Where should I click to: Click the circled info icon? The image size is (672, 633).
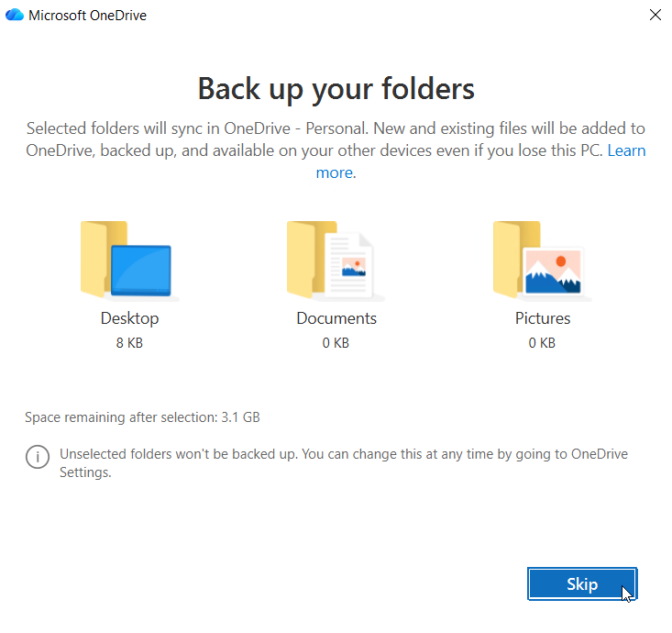[x=38, y=456]
